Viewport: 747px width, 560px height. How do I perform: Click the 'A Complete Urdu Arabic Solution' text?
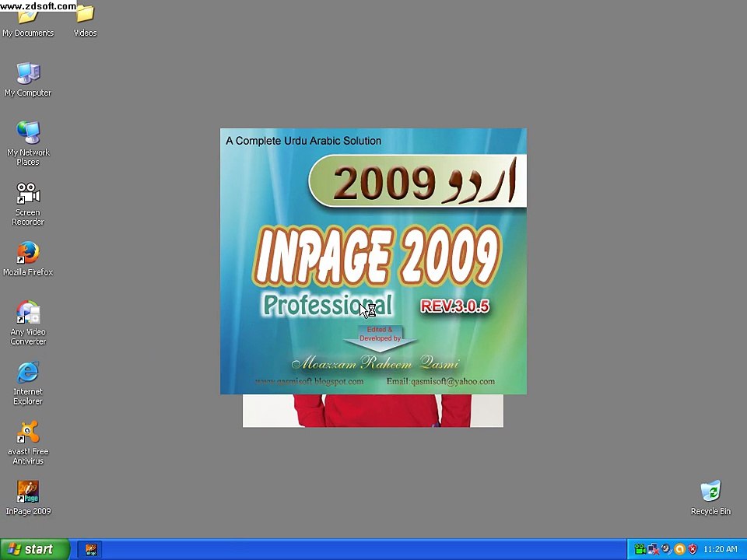pyautogui.click(x=303, y=141)
